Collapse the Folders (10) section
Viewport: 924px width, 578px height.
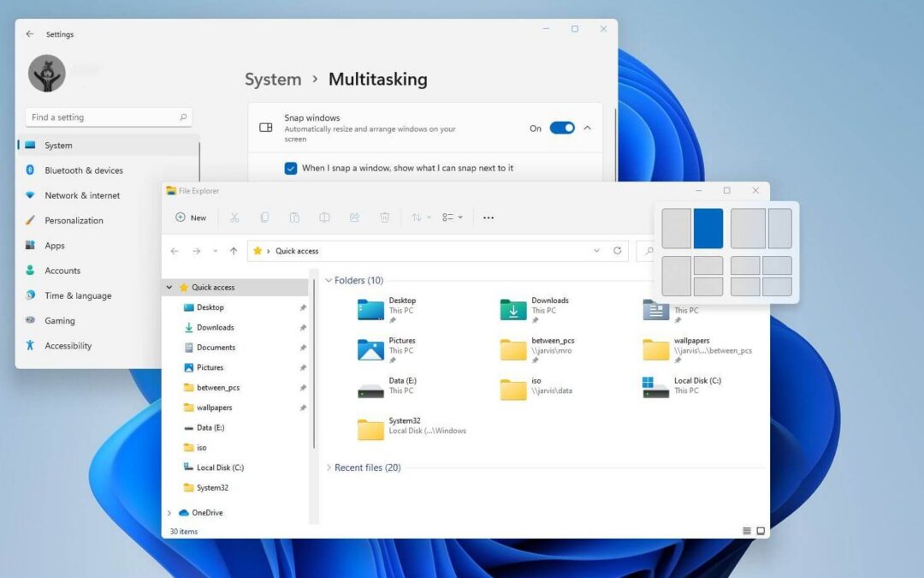point(328,280)
